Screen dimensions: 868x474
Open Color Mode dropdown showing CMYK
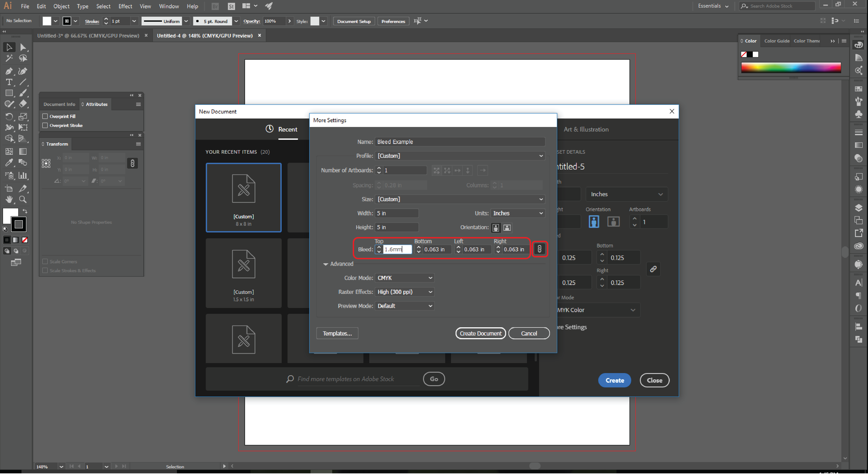[x=405, y=278]
